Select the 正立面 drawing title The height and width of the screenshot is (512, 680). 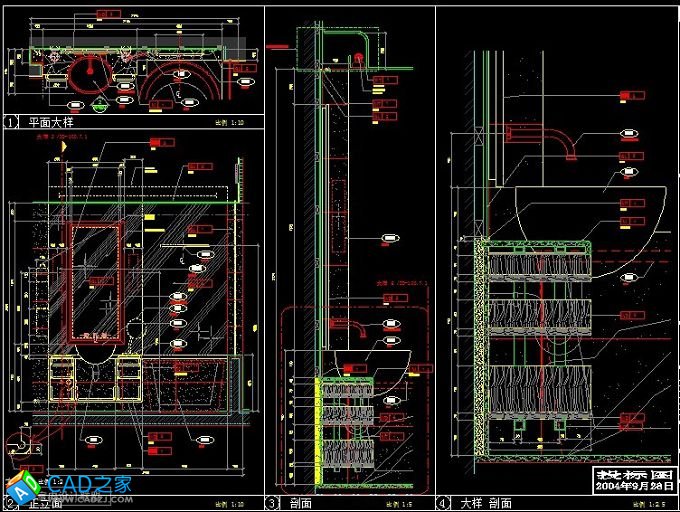point(45,503)
